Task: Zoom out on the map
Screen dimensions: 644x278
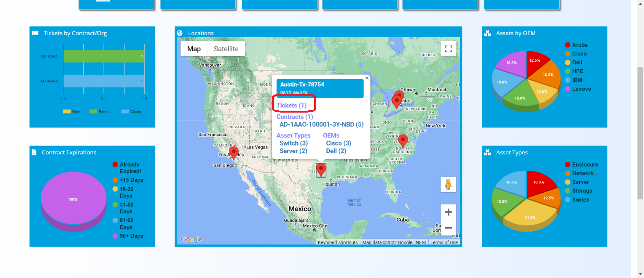Action: click(x=448, y=228)
